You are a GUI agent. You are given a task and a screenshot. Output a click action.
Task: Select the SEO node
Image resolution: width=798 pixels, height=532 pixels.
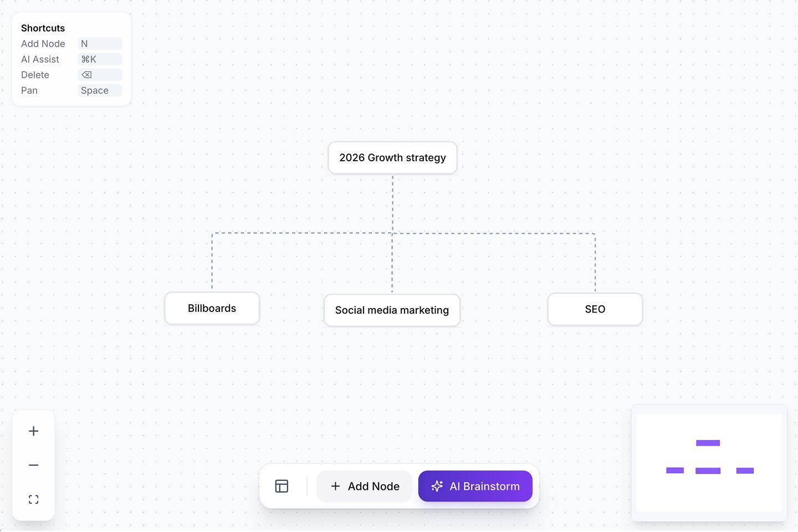595,309
